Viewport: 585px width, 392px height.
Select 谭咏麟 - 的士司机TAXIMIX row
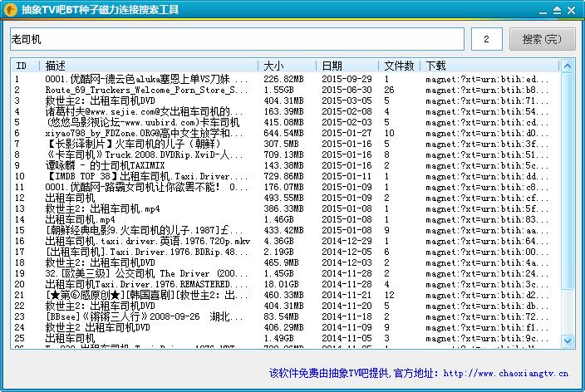point(285,165)
